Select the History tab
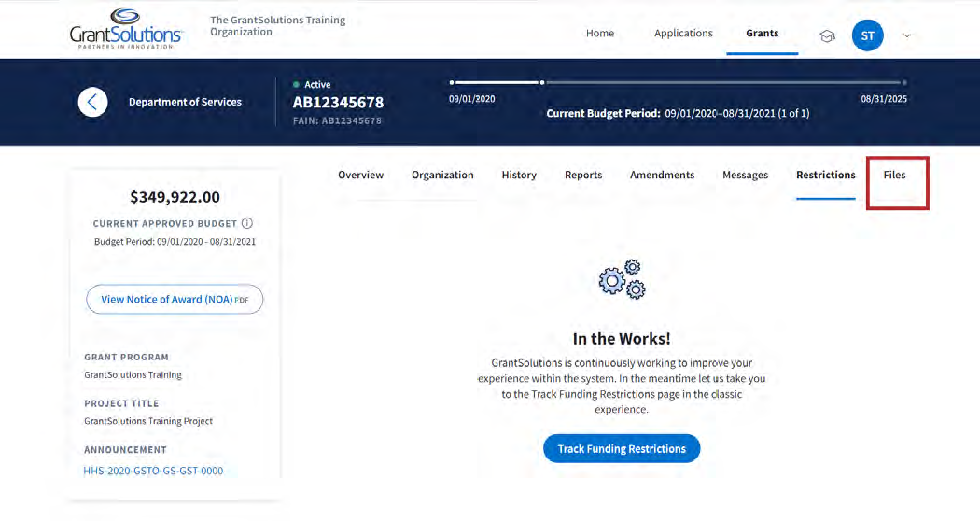This screenshot has height=521, width=980. [x=519, y=176]
